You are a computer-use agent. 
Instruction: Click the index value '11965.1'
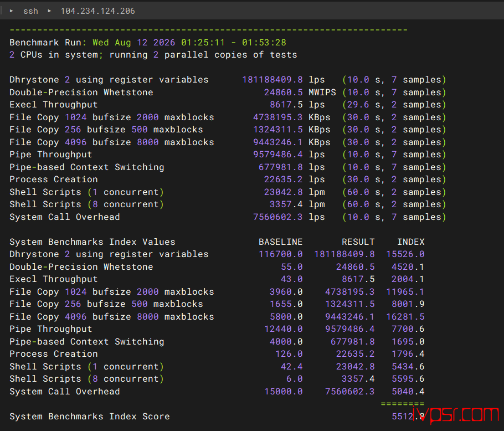405,292
